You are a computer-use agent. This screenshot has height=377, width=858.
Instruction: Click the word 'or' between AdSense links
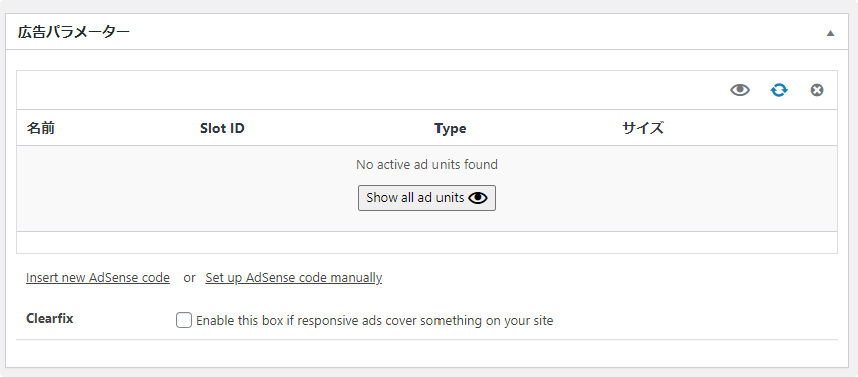[x=189, y=277]
